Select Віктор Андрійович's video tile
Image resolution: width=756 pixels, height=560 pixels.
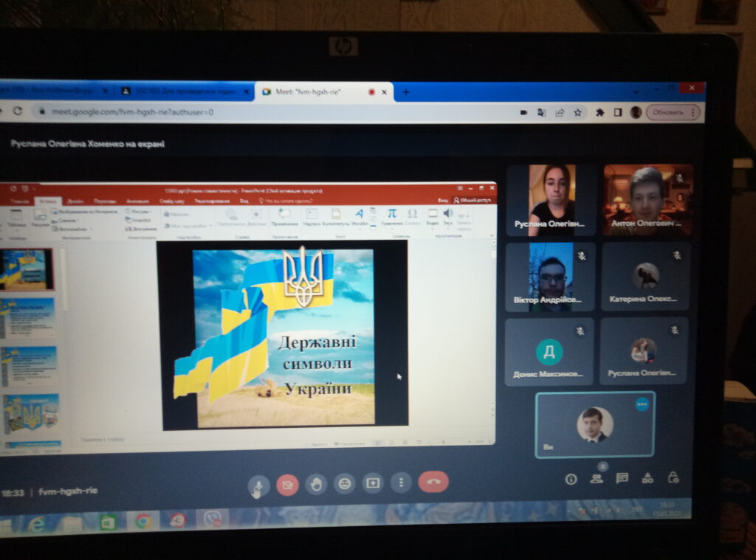pos(550,277)
